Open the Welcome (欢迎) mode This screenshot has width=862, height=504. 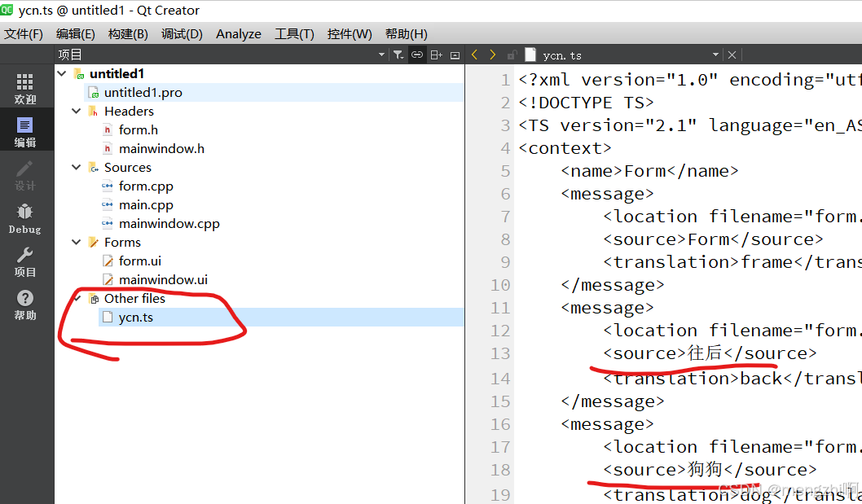(25, 89)
